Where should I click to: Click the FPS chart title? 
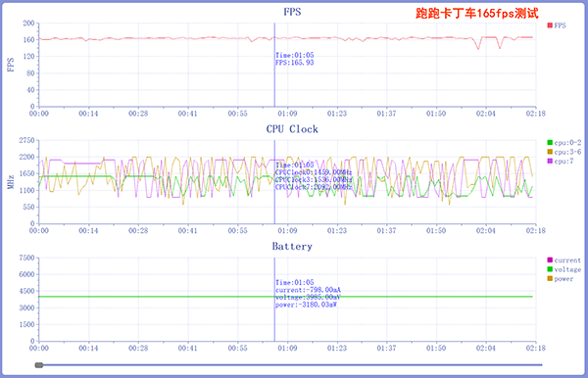pyautogui.click(x=292, y=12)
